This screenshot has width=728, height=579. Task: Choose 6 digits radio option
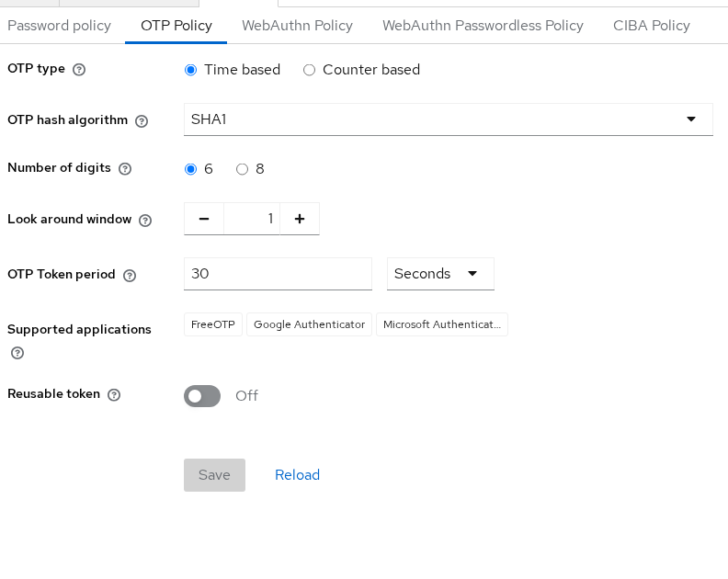pyautogui.click(x=190, y=169)
